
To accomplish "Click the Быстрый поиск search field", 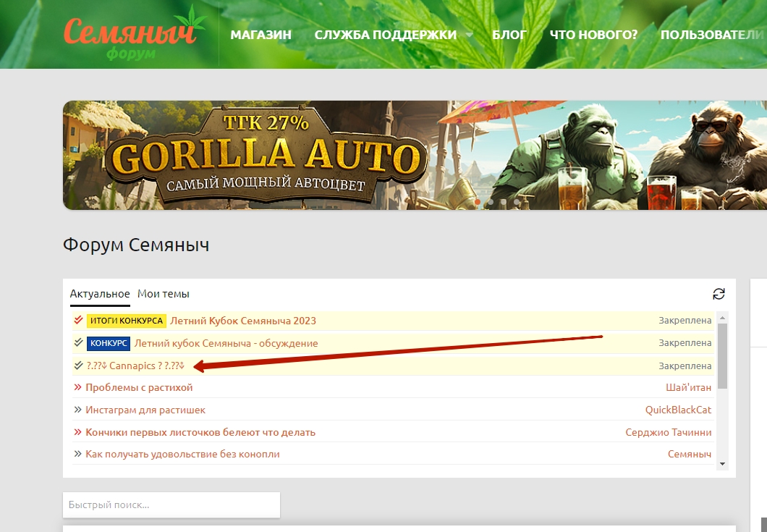I will click(x=171, y=504).
